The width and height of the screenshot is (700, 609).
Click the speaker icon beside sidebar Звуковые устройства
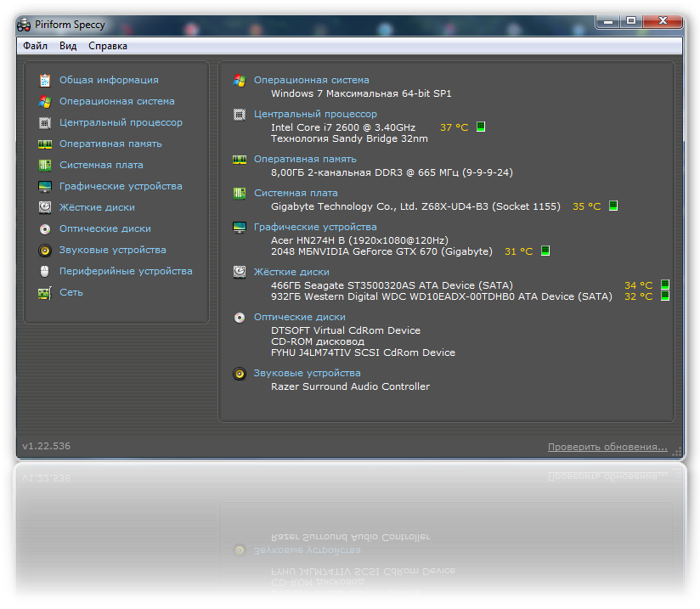[45, 250]
